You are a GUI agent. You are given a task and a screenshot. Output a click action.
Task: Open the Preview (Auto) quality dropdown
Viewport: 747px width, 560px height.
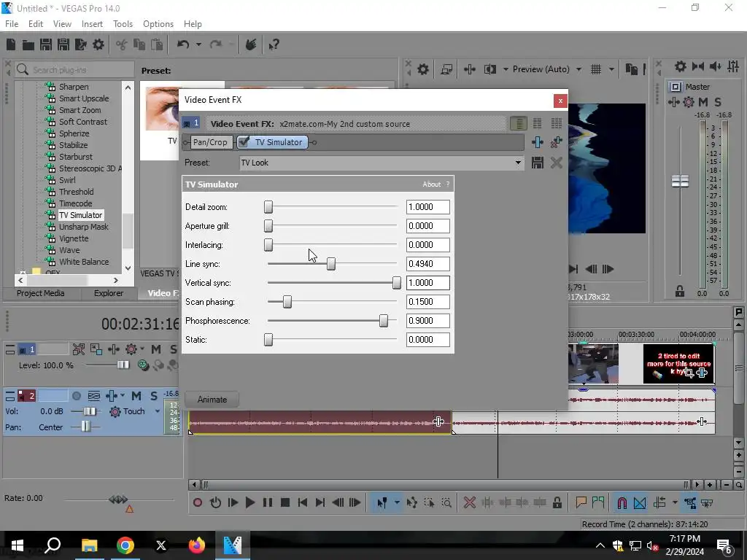[x=578, y=69]
